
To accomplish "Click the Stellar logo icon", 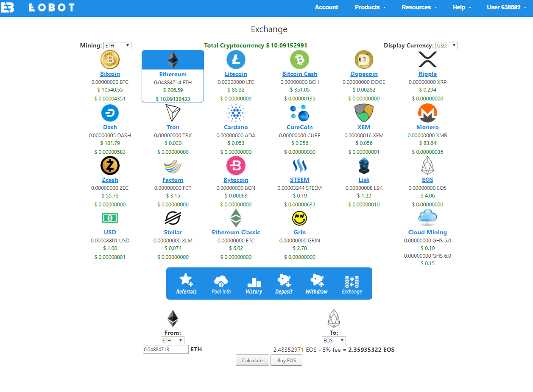I will (173, 218).
